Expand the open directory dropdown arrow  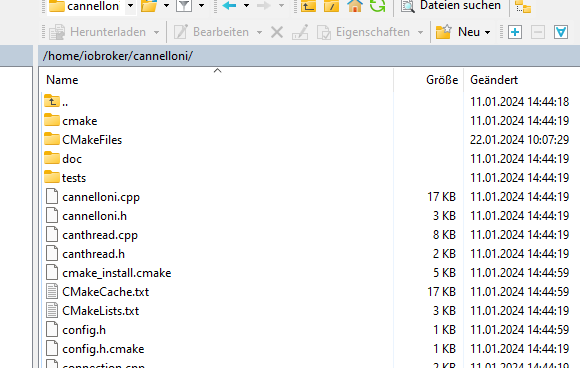coord(166,6)
